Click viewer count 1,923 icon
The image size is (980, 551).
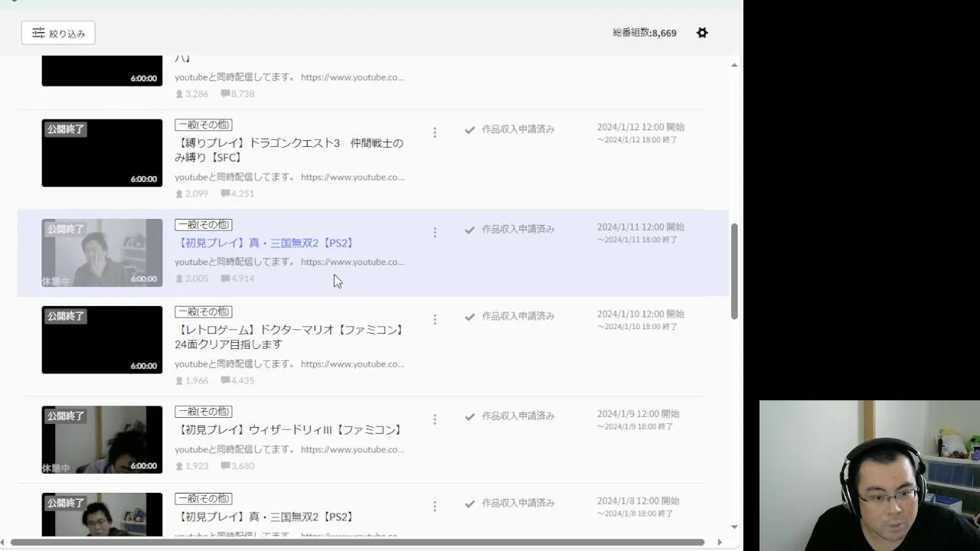[179, 465]
